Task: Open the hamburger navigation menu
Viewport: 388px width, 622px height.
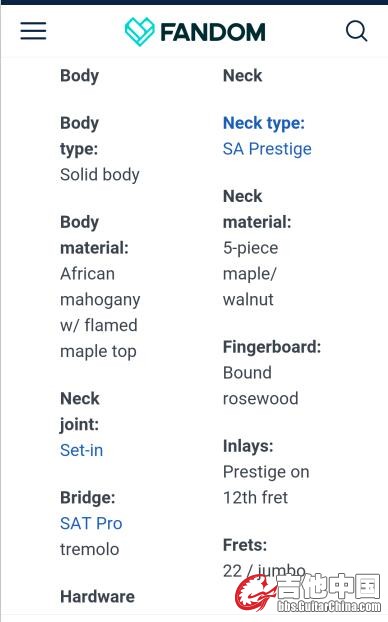Action: [x=33, y=31]
